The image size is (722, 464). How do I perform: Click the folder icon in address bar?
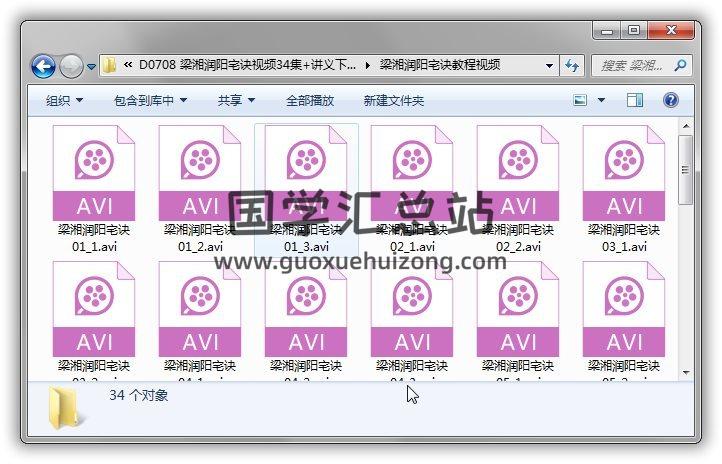109,65
